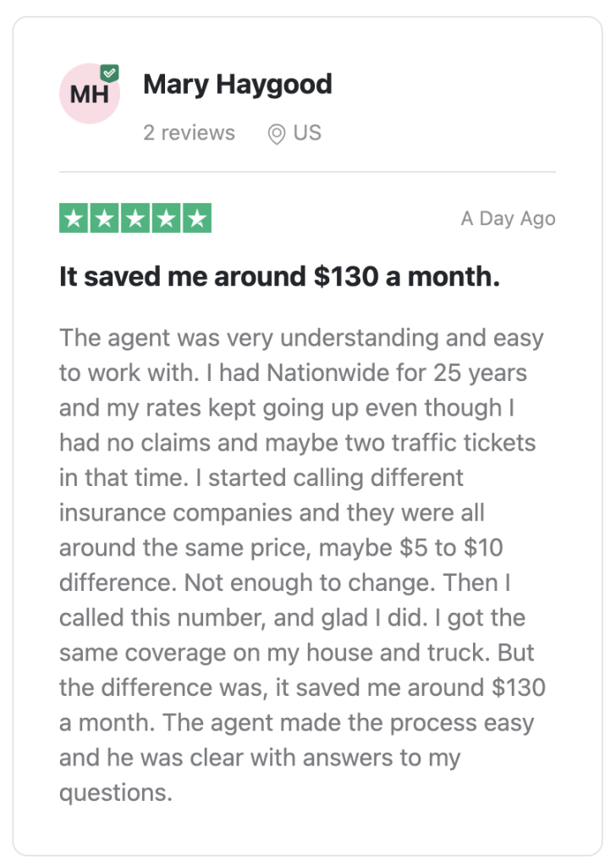The height and width of the screenshot is (867, 616).
Task: Click the MH avatar circle
Action: click(90, 93)
